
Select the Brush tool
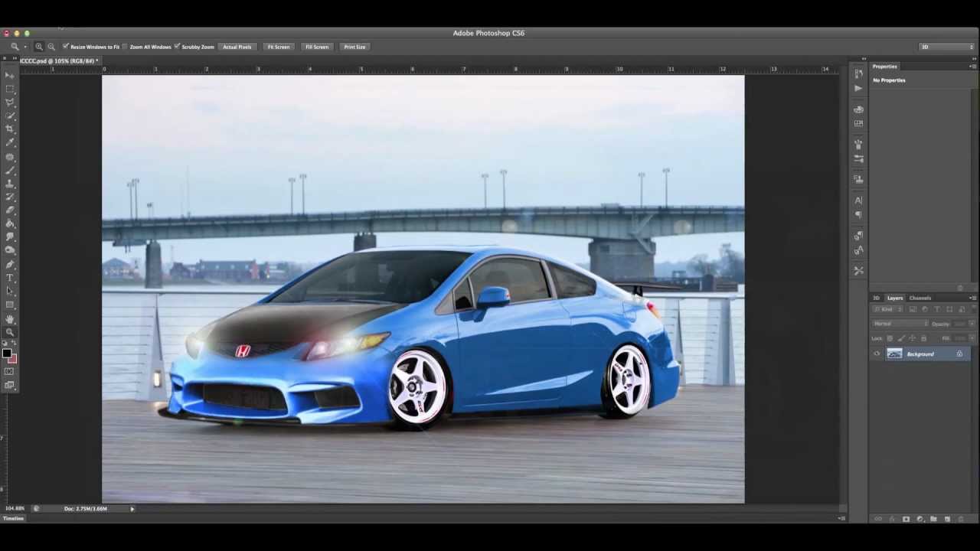(9, 170)
